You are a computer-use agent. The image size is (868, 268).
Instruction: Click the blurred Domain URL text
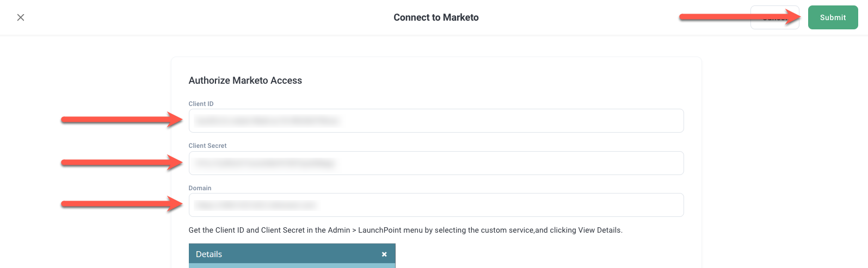(255, 205)
